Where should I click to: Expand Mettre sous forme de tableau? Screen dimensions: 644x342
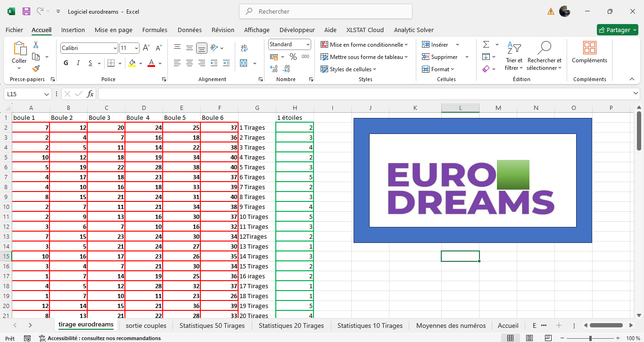point(364,57)
